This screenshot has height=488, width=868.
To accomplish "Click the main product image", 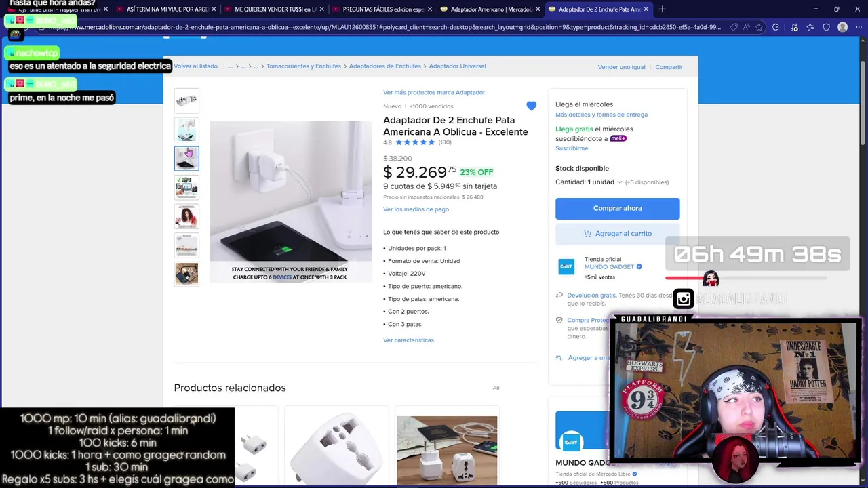I will [x=291, y=201].
